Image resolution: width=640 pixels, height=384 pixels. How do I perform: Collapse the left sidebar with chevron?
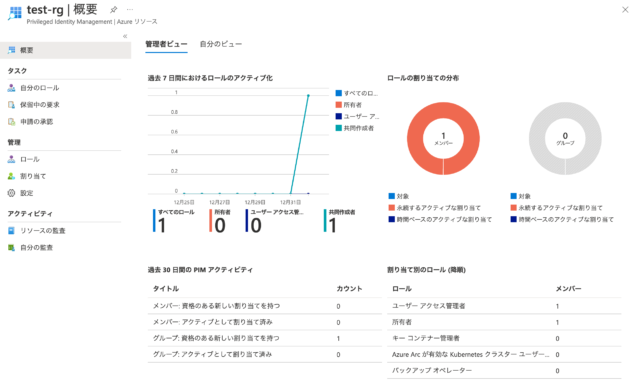click(125, 36)
